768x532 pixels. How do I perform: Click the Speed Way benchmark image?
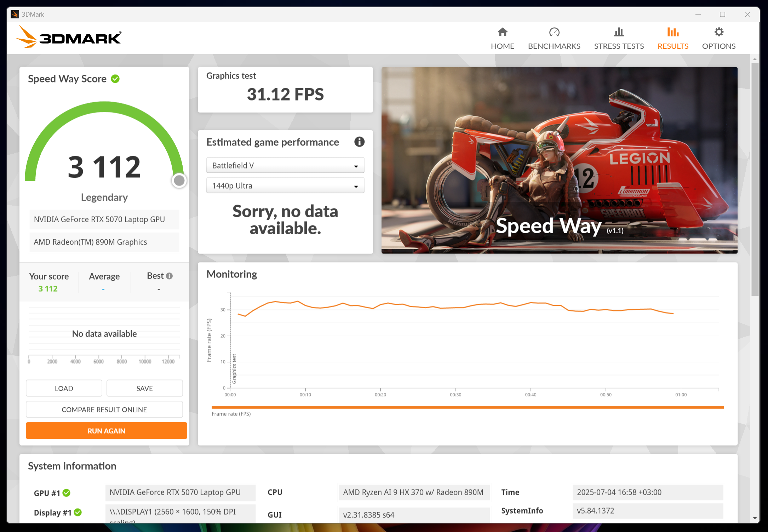pyautogui.click(x=559, y=160)
